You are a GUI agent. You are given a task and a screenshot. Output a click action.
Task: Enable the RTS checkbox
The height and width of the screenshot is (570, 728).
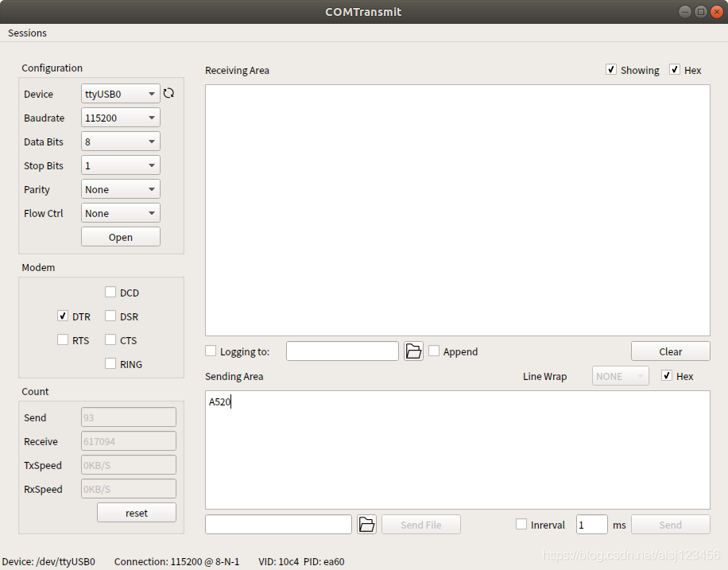click(63, 339)
